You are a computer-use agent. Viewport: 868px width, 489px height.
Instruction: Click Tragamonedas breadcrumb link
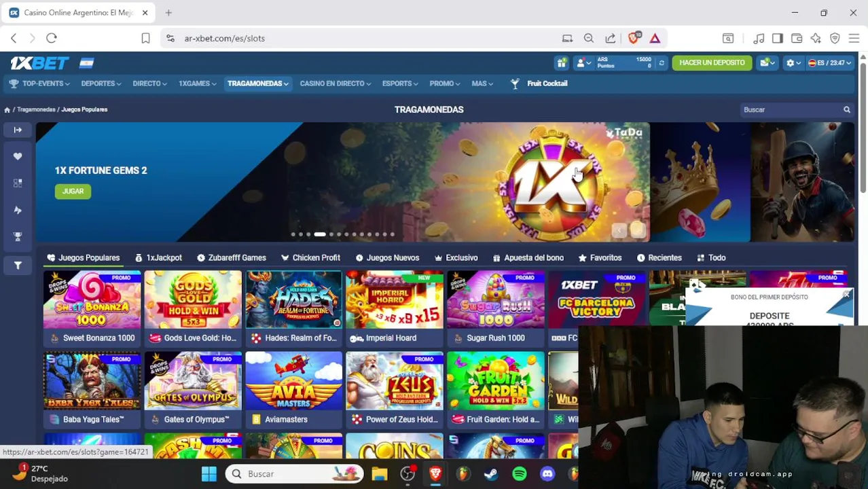pyautogui.click(x=36, y=109)
